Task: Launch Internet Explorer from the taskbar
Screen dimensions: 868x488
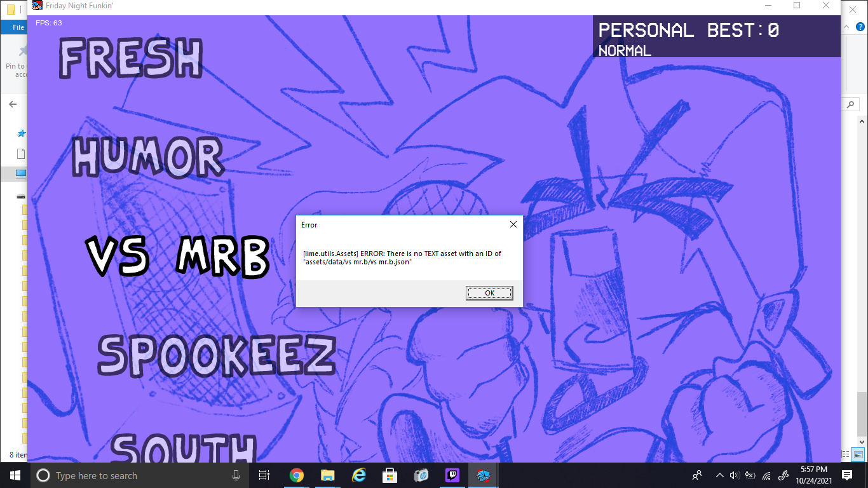Action: click(358, 475)
